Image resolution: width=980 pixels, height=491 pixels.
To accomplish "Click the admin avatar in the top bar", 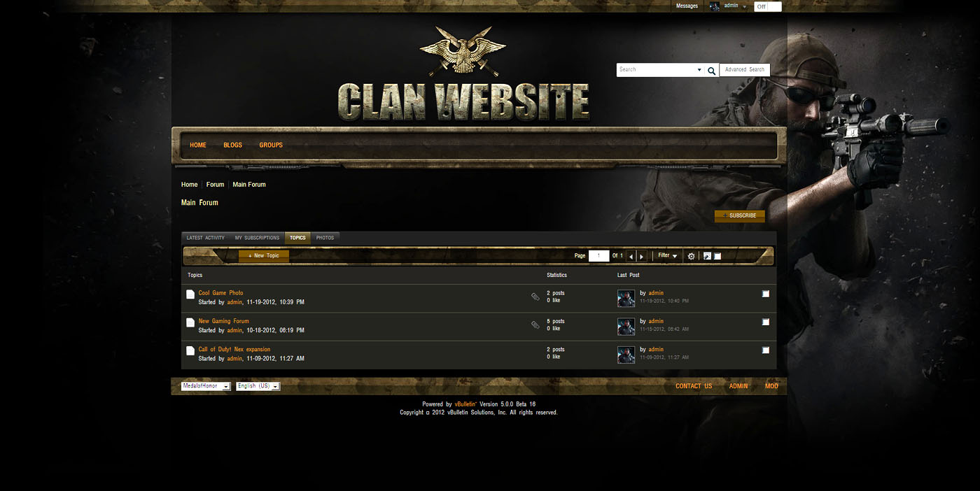I will pyautogui.click(x=715, y=6).
